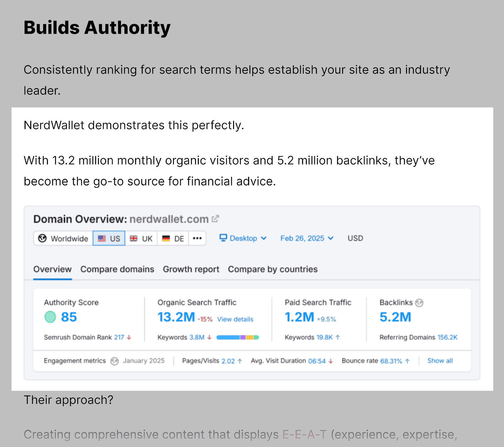Click the Engagement metrics globe icon
Image resolution: width=504 pixels, height=447 pixels.
coord(114,361)
